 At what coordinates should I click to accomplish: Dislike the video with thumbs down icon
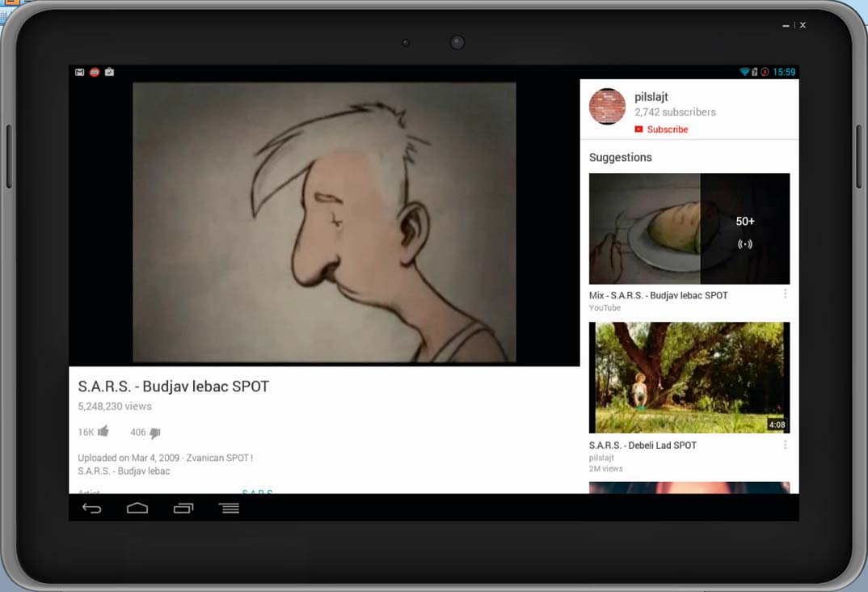click(x=155, y=433)
